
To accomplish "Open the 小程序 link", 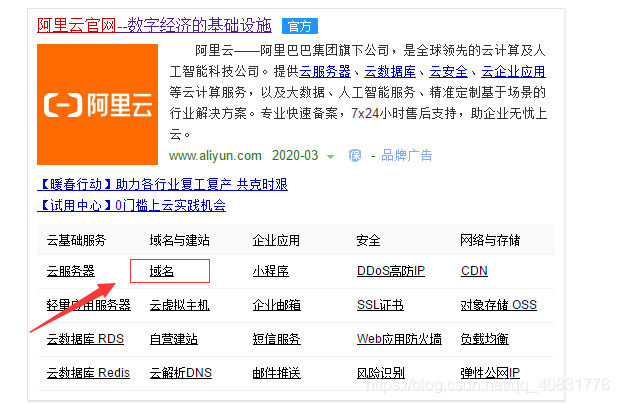I will click(x=271, y=271).
